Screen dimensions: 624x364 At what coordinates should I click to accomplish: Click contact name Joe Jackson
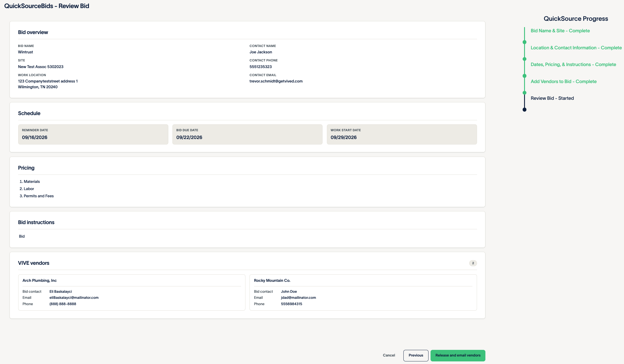click(x=260, y=52)
